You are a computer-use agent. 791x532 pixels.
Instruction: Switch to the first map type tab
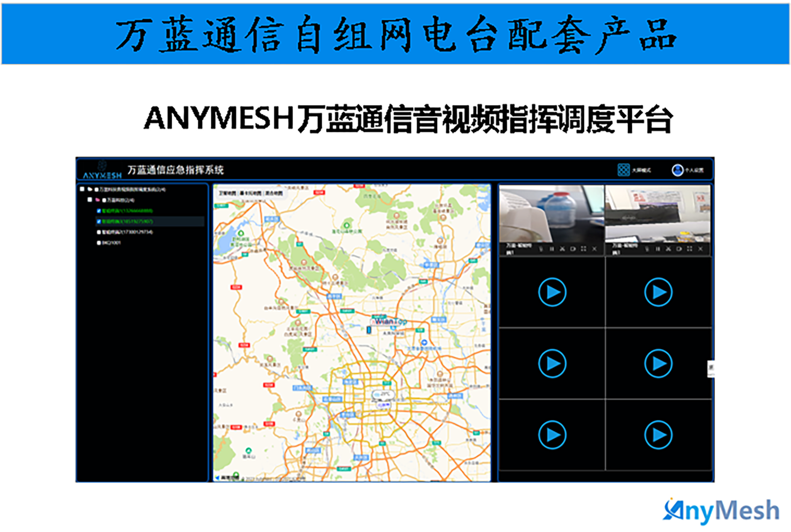pyautogui.click(x=227, y=193)
